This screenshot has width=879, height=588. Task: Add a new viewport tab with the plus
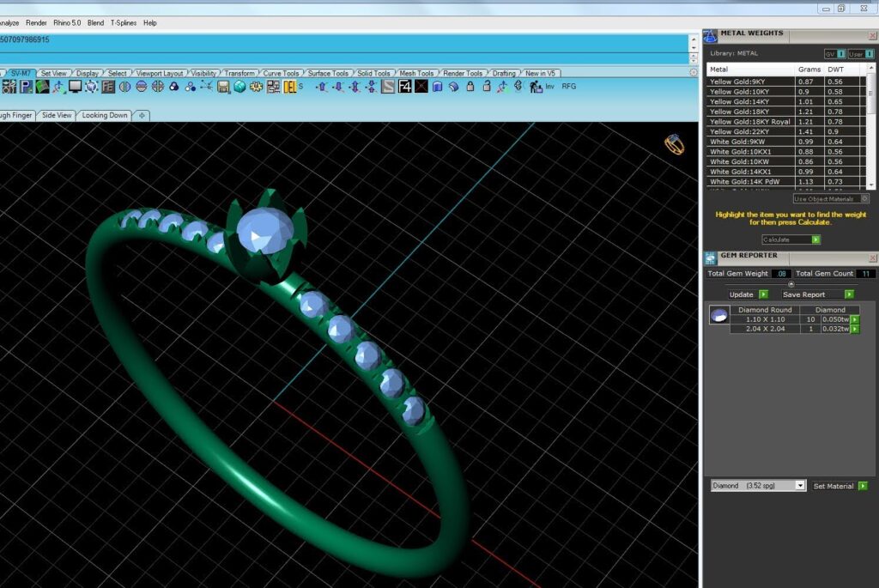tap(142, 116)
